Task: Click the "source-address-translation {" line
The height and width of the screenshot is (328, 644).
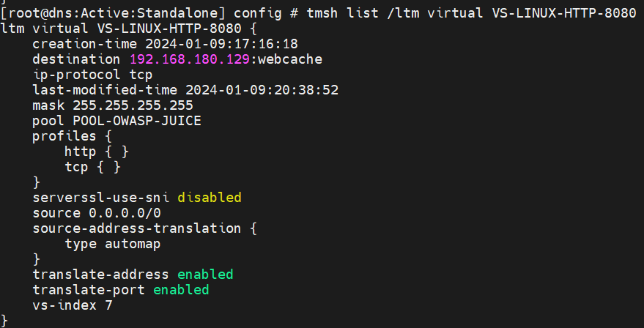Action: tap(145, 228)
